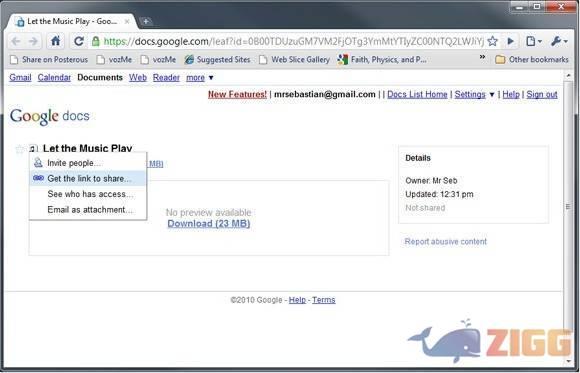Open the Faith, Physics bookmark
This screenshot has height=373, width=580.
(382, 60)
